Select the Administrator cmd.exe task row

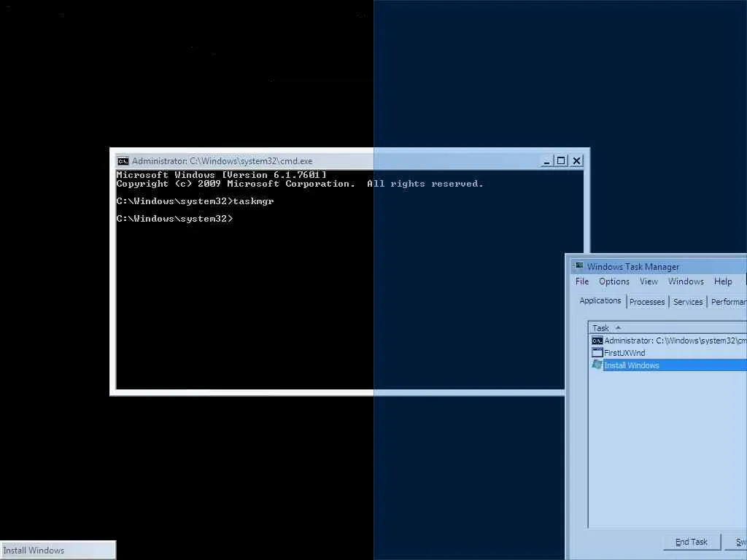(x=668, y=341)
